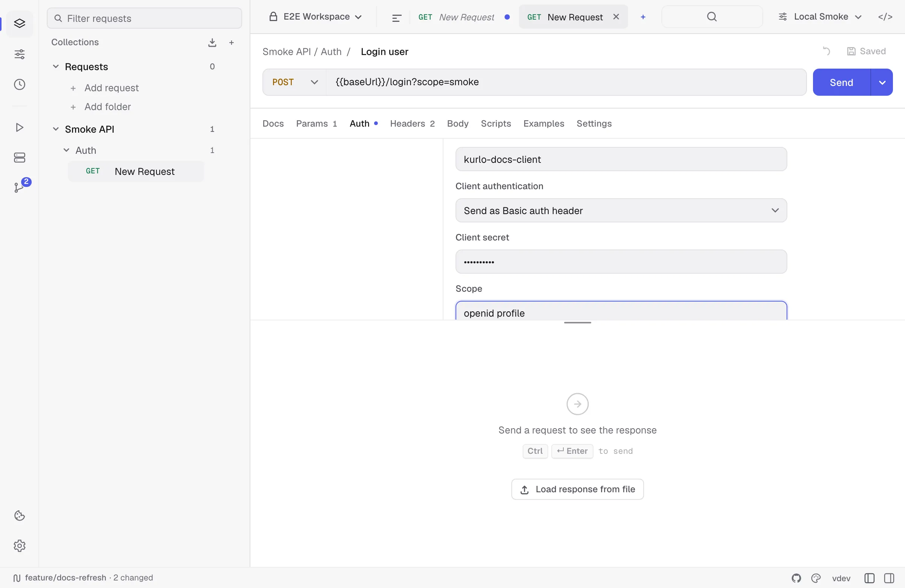The image size is (905, 588).
Task: Switch to the Params tab
Action: (x=316, y=124)
